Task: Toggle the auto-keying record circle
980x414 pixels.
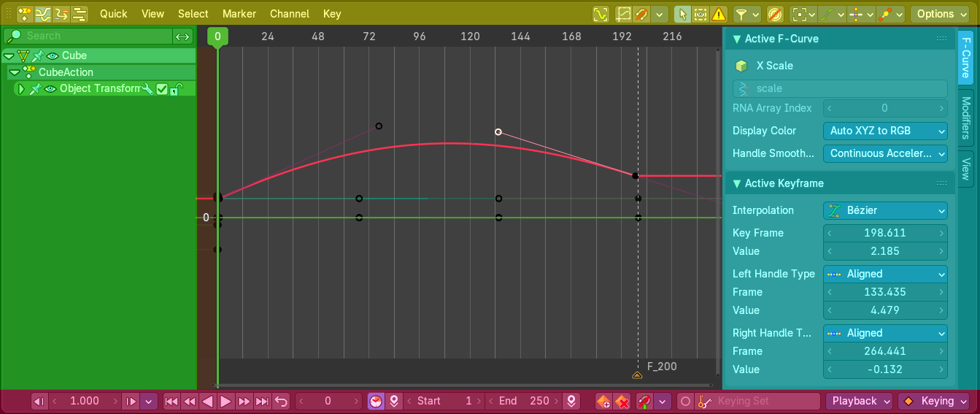Action: [x=685, y=401]
